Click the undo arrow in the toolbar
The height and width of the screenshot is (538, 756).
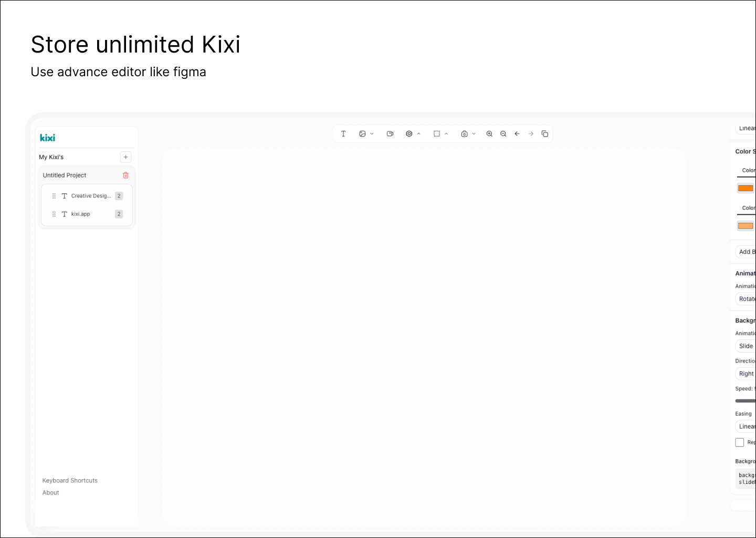[x=517, y=133]
